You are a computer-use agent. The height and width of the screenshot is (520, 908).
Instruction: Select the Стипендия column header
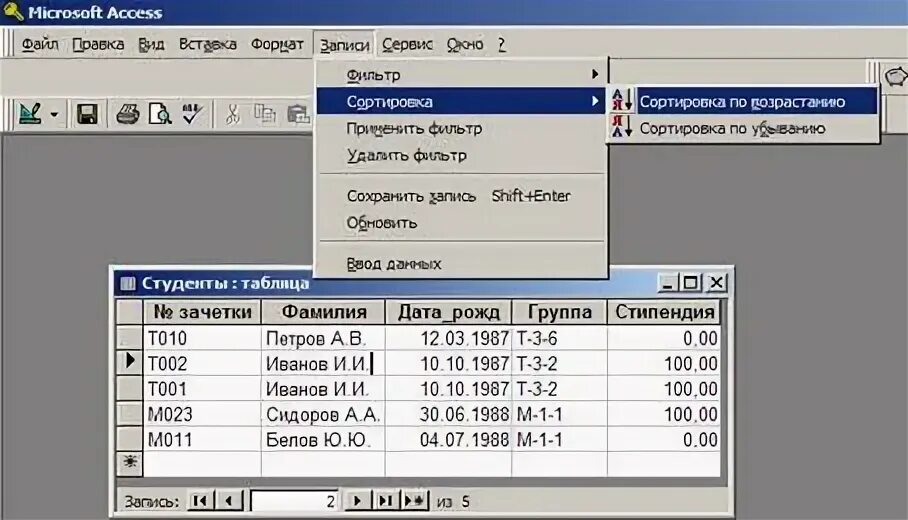click(664, 312)
